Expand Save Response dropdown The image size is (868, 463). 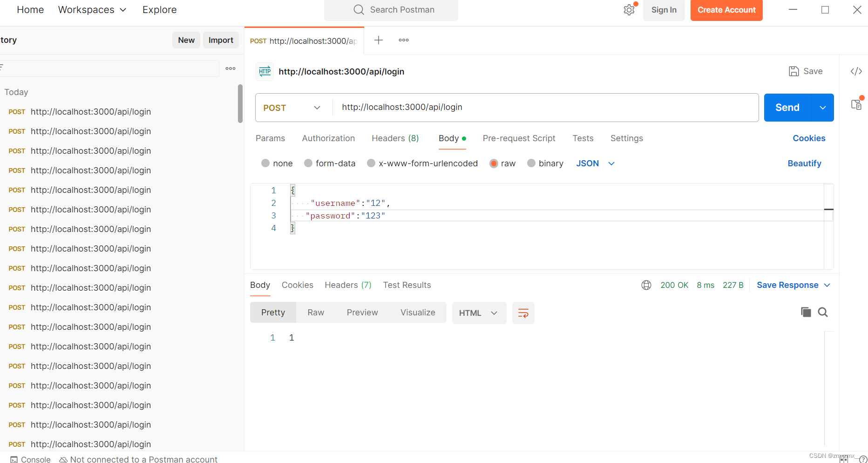pyautogui.click(x=793, y=285)
